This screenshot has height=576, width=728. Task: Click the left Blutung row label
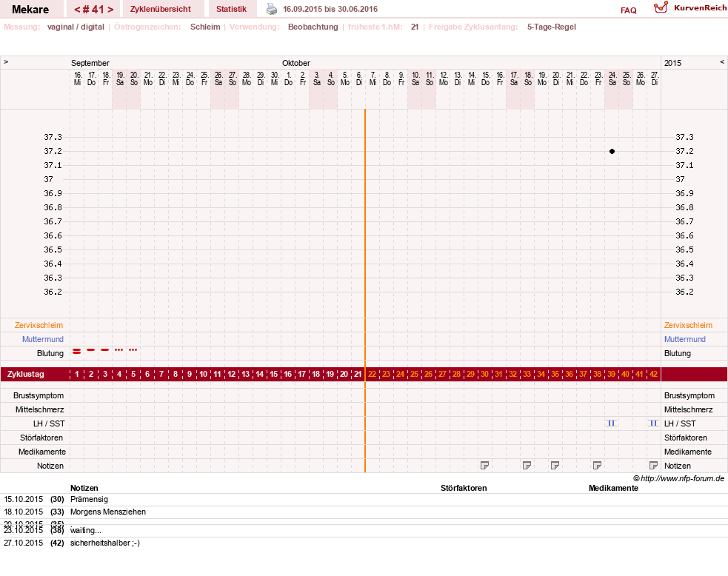[x=50, y=354]
